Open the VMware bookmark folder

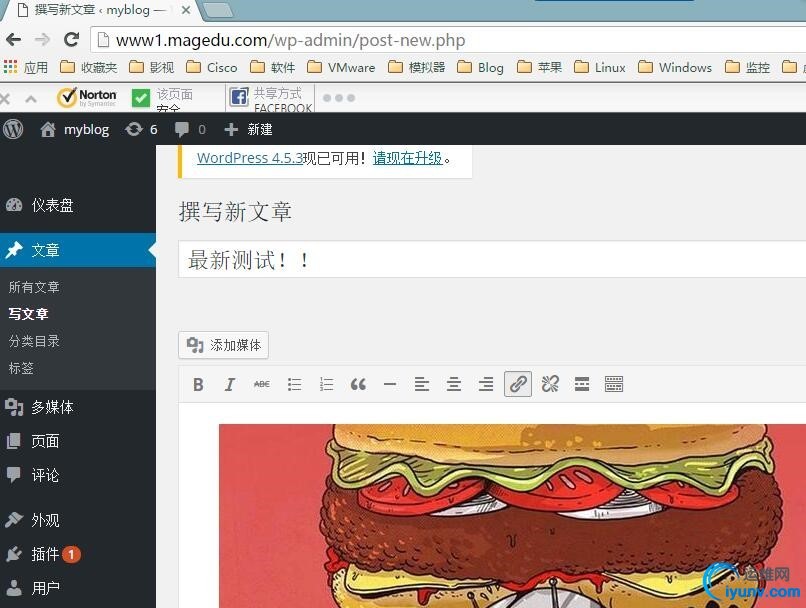341,67
